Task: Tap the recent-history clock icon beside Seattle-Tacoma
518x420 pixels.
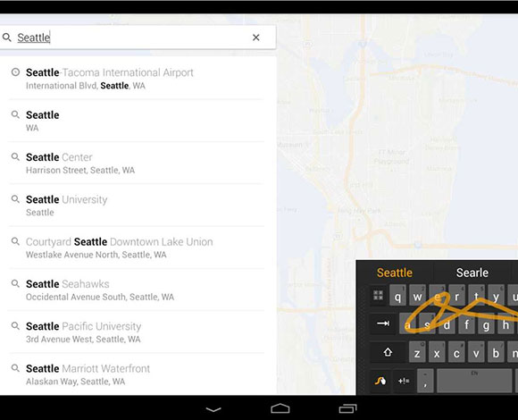Action: click(x=15, y=71)
